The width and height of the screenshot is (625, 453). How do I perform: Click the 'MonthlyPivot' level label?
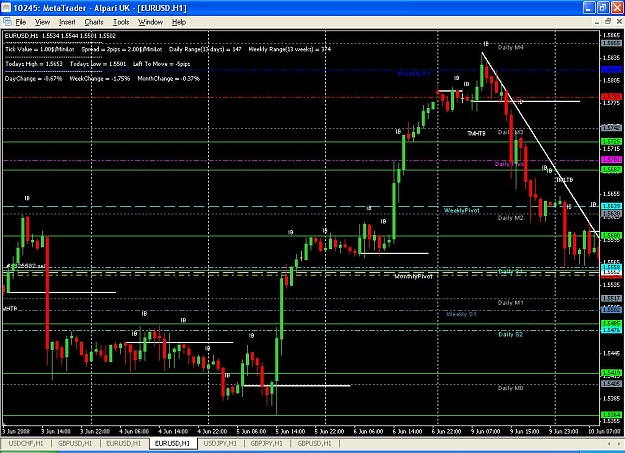(413, 276)
